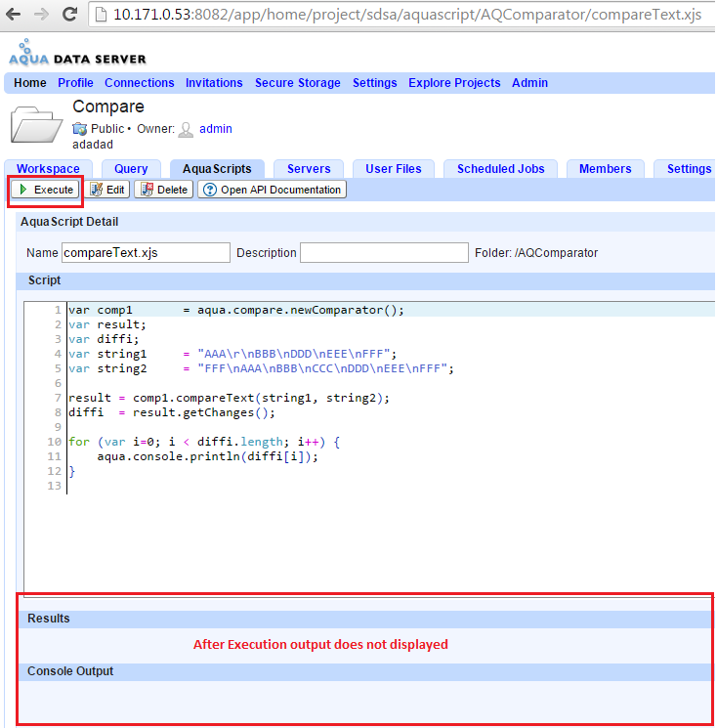717x728 pixels.
Task: Open the Home menu item
Action: pyautogui.click(x=30, y=83)
